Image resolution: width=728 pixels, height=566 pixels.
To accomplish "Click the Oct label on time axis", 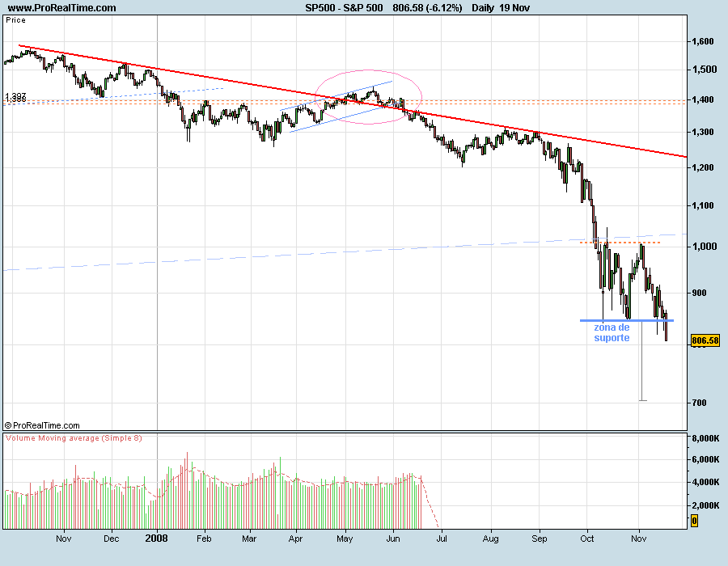I will tap(587, 539).
